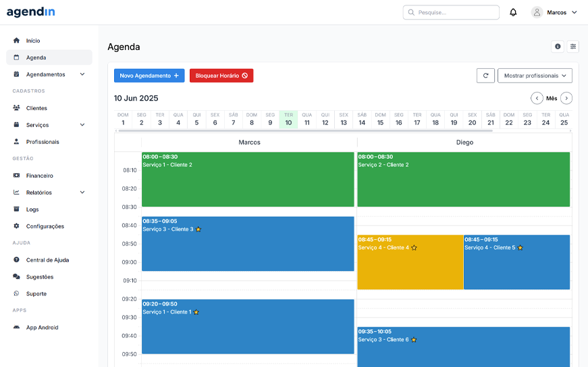This screenshot has height=367, width=588.
Task: Click the Bloquear Horário button
Action: point(221,76)
